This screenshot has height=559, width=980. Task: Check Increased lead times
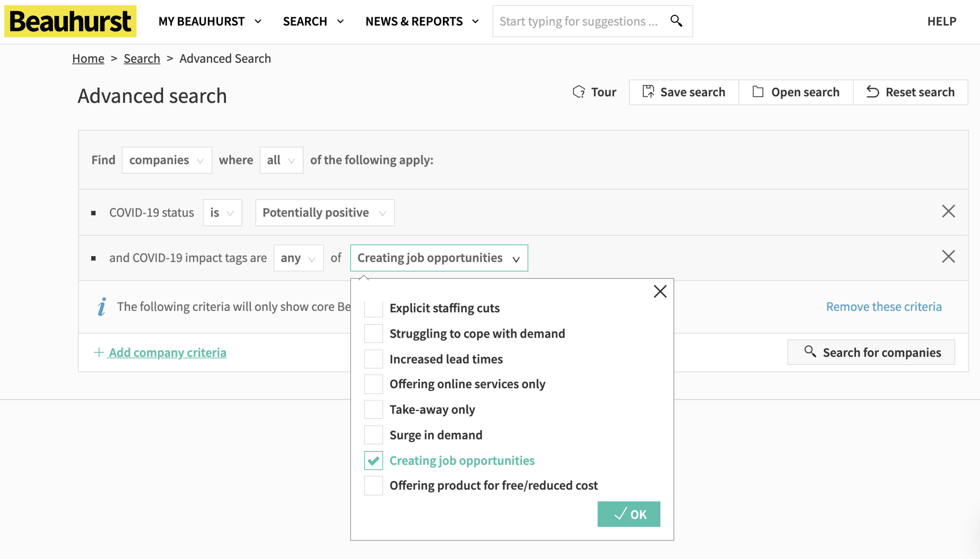373,359
